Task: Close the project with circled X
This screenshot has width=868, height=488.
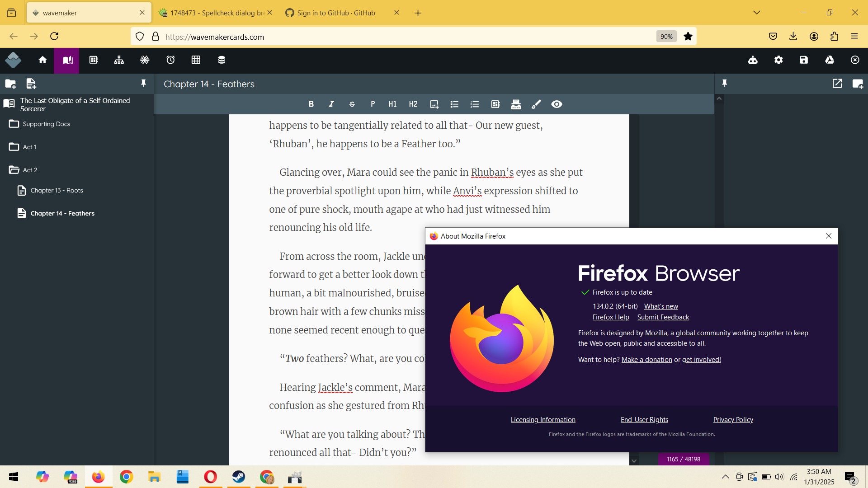Action: click(x=855, y=60)
